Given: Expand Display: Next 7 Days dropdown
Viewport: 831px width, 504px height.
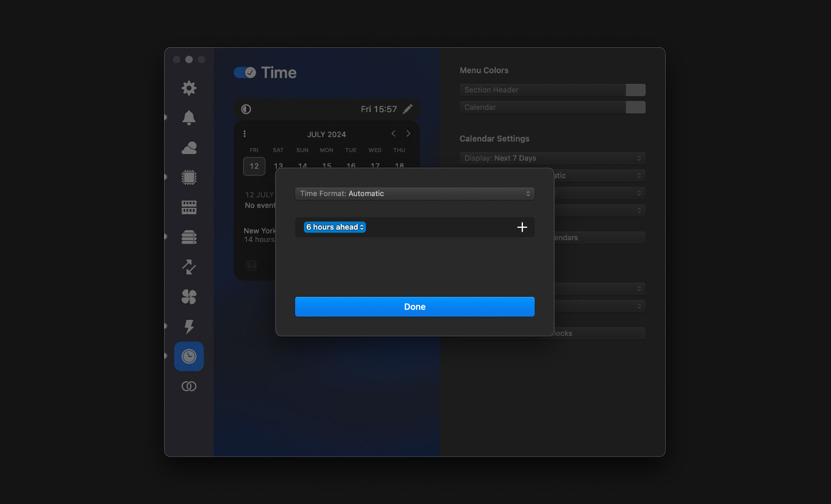Looking at the screenshot, I should 552,158.
